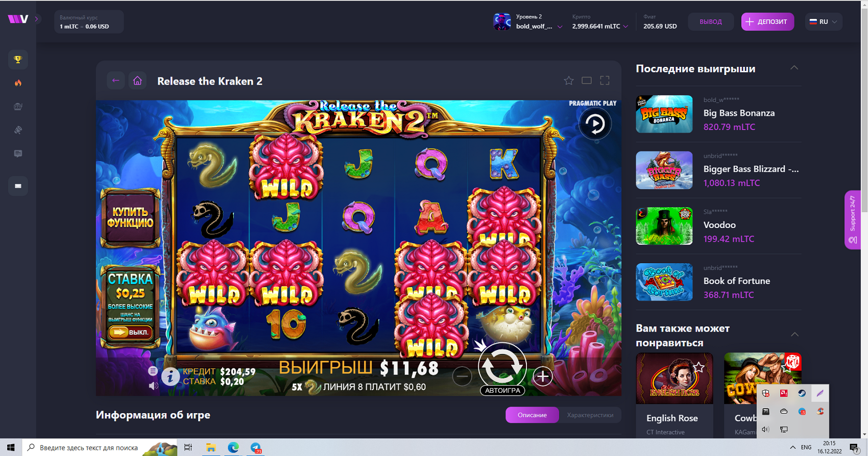
Task: Click the Book of Fortune win amount 368.71 mLTC
Action: tap(729, 295)
